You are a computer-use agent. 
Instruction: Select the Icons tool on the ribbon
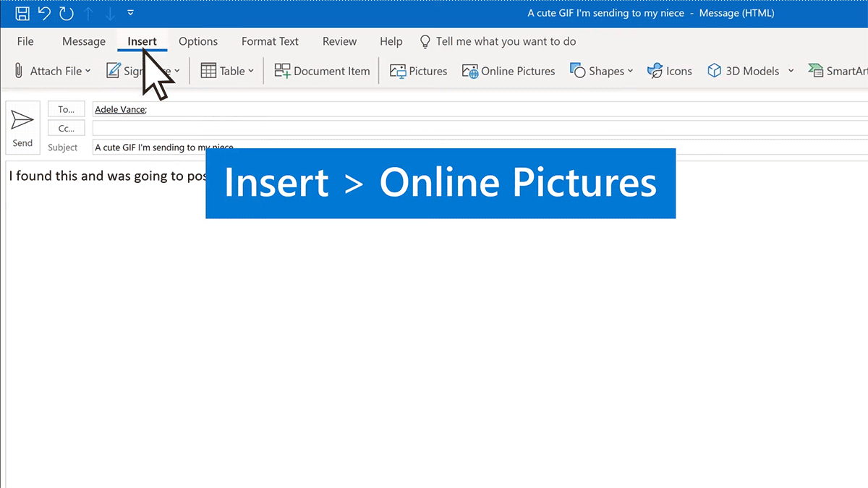669,71
